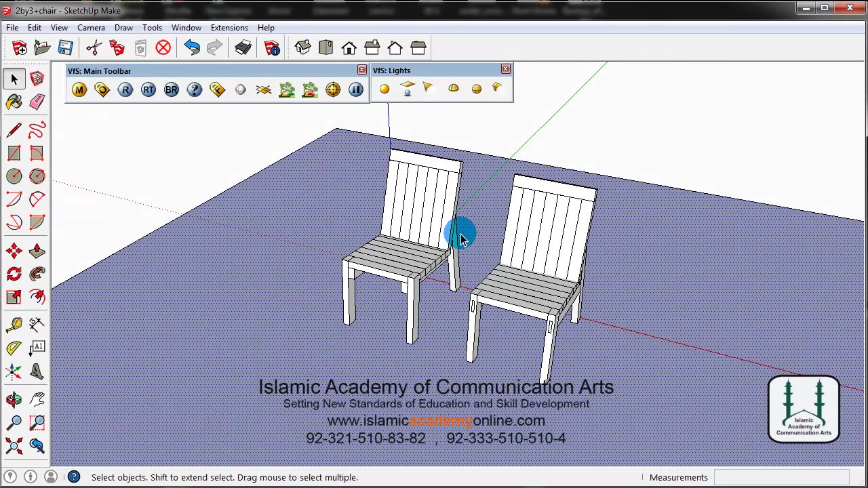Select the Text label tool
Image resolution: width=868 pixels, height=488 pixels.
pyautogui.click(x=37, y=348)
